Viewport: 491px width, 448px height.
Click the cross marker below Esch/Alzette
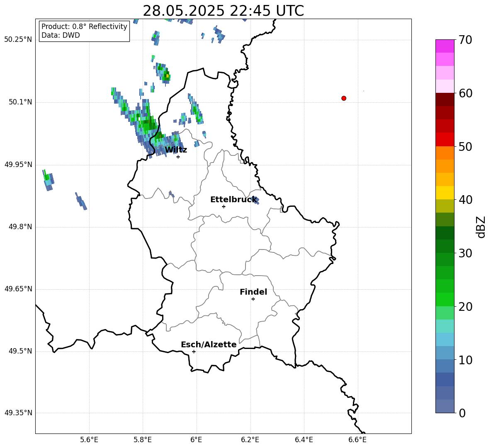(194, 351)
